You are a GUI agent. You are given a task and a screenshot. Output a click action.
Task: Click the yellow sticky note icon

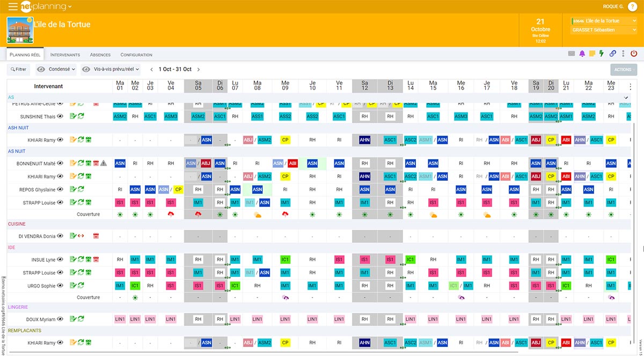click(592, 53)
